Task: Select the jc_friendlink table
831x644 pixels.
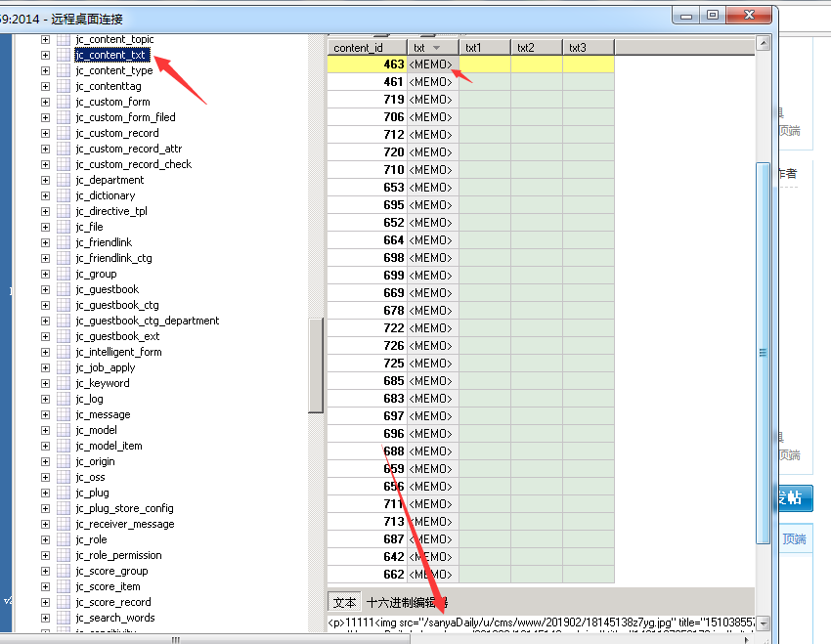Action: [x=104, y=242]
